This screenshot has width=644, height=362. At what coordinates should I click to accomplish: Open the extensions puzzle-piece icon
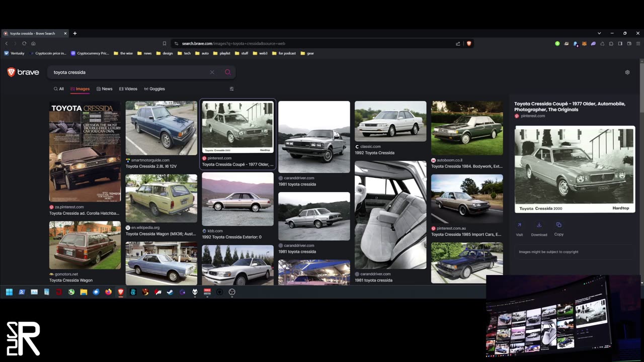click(x=611, y=44)
